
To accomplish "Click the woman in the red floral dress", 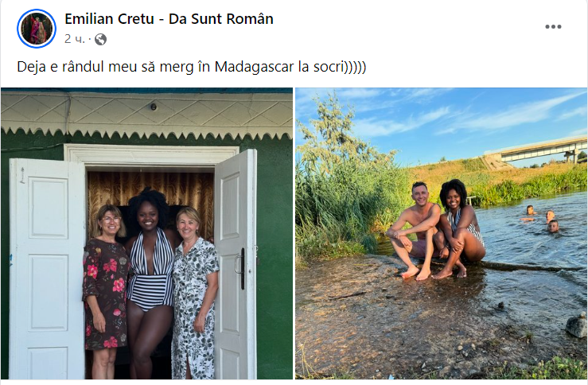I will coord(105,290).
